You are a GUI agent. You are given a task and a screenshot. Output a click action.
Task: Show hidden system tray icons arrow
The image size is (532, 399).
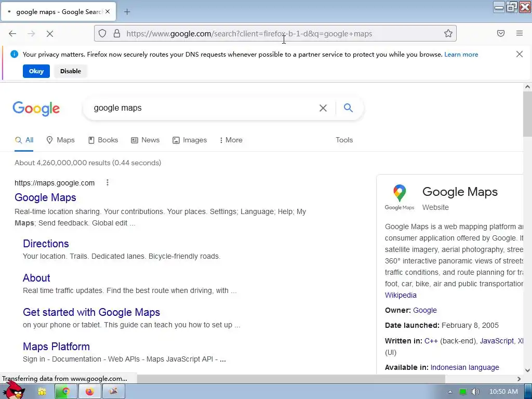tap(450, 392)
